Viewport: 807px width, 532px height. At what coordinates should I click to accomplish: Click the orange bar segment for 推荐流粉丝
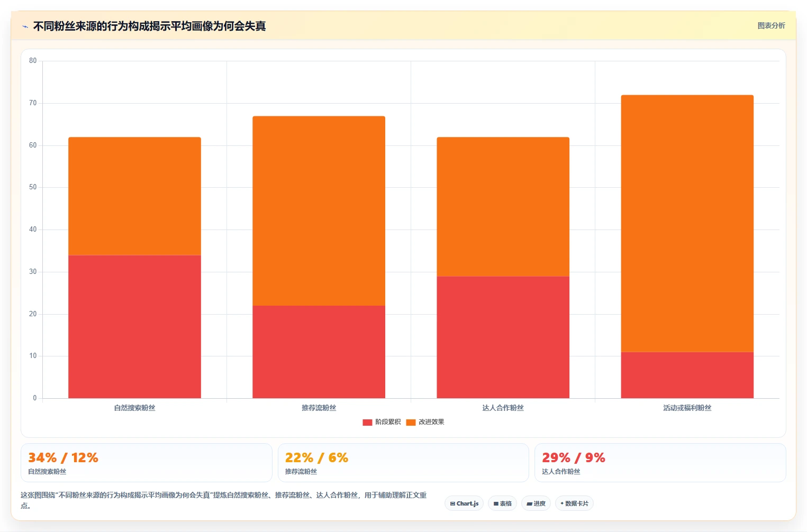point(319,211)
